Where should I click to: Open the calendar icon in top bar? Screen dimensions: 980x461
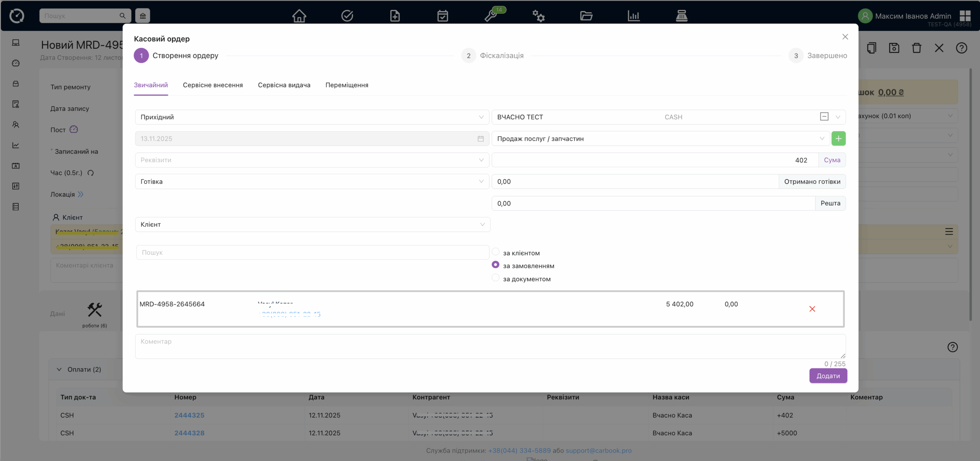click(443, 16)
